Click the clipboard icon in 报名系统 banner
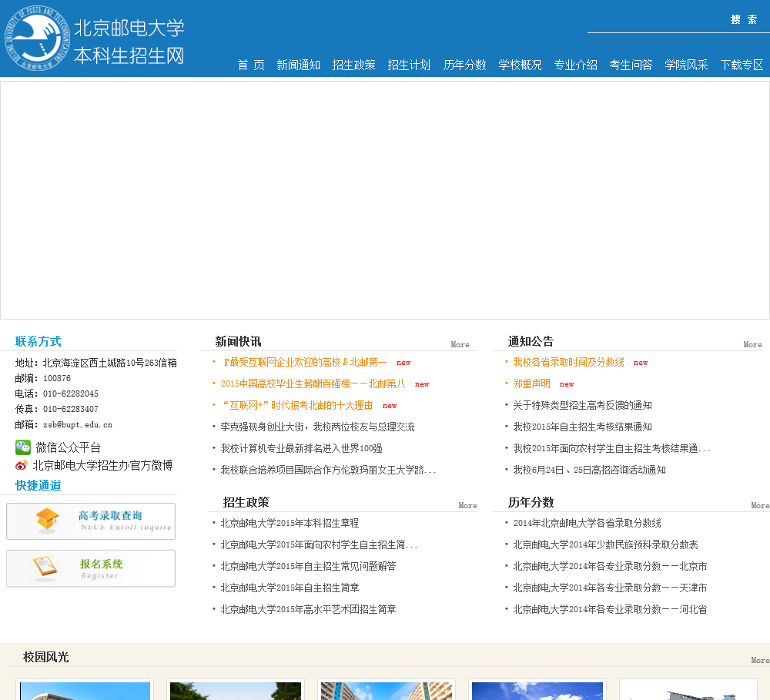 click(x=45, y=568)
